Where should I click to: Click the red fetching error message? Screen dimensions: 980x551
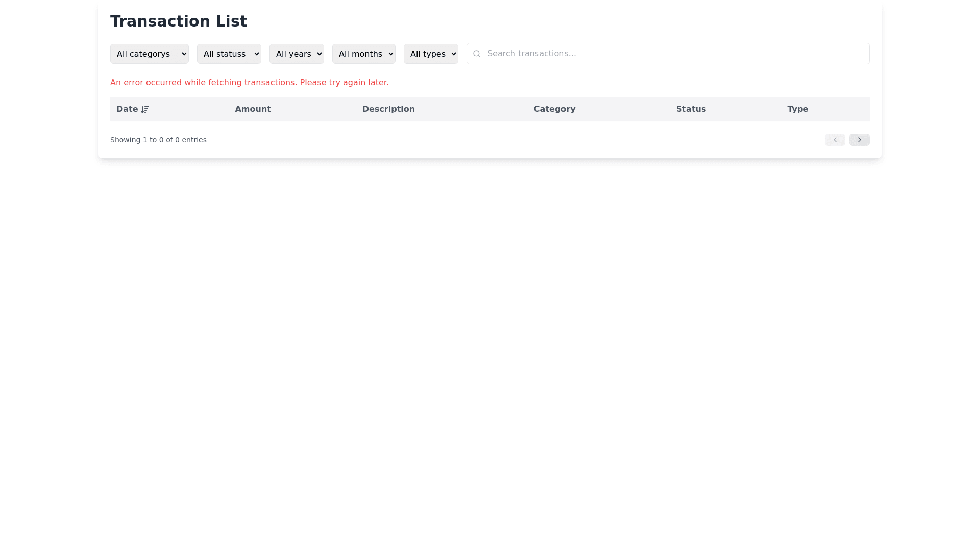249,83
